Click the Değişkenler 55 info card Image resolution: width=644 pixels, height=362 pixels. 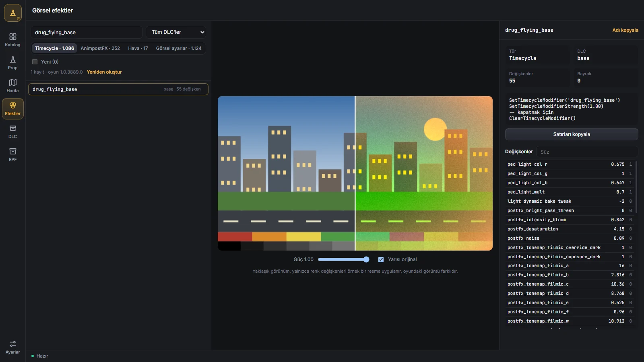538,78
